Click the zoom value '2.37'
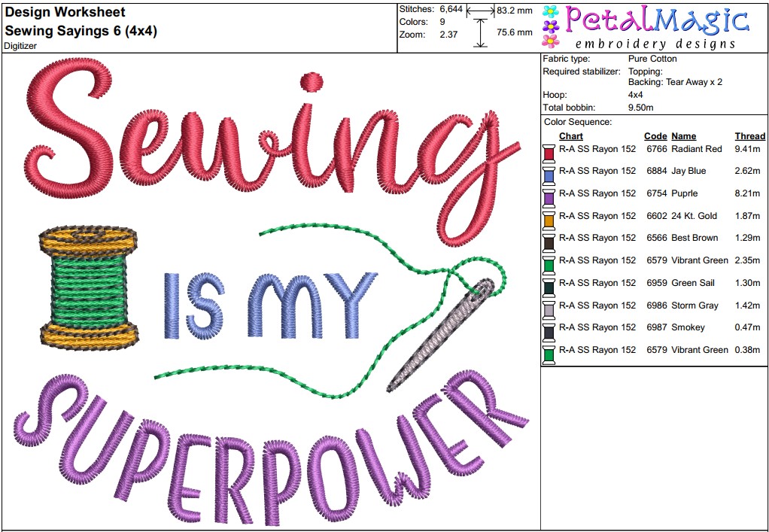 coord(448,35)
